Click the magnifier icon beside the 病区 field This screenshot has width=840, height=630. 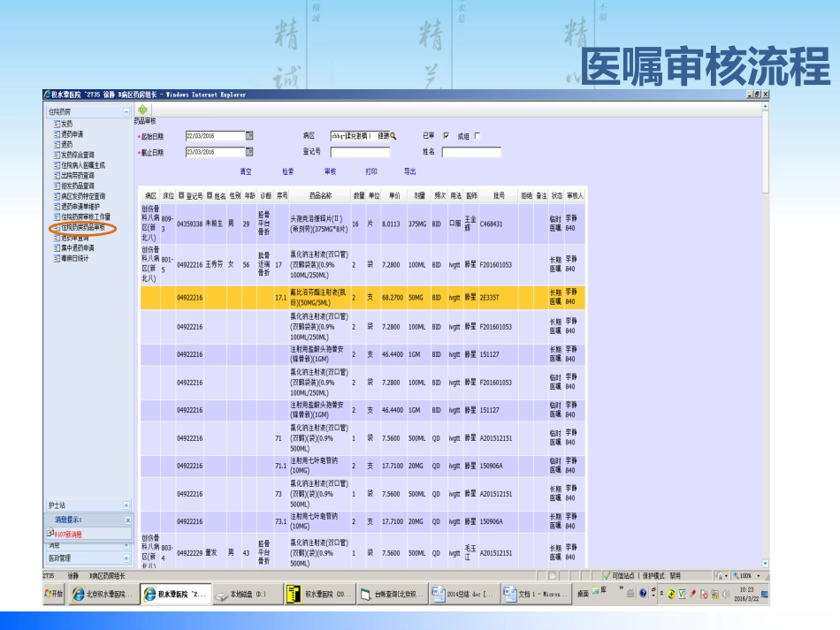(x=393, y=136)
